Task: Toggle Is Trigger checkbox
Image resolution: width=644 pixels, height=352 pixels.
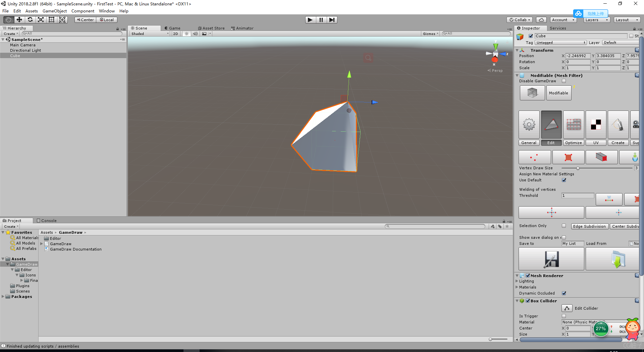Action: point(564,316)
